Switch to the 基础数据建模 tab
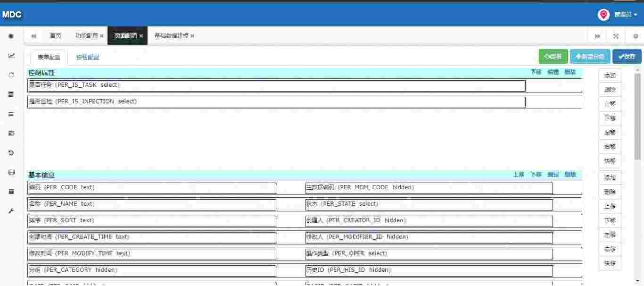Viewport: 644px width, 286px height. coord(172,36)
